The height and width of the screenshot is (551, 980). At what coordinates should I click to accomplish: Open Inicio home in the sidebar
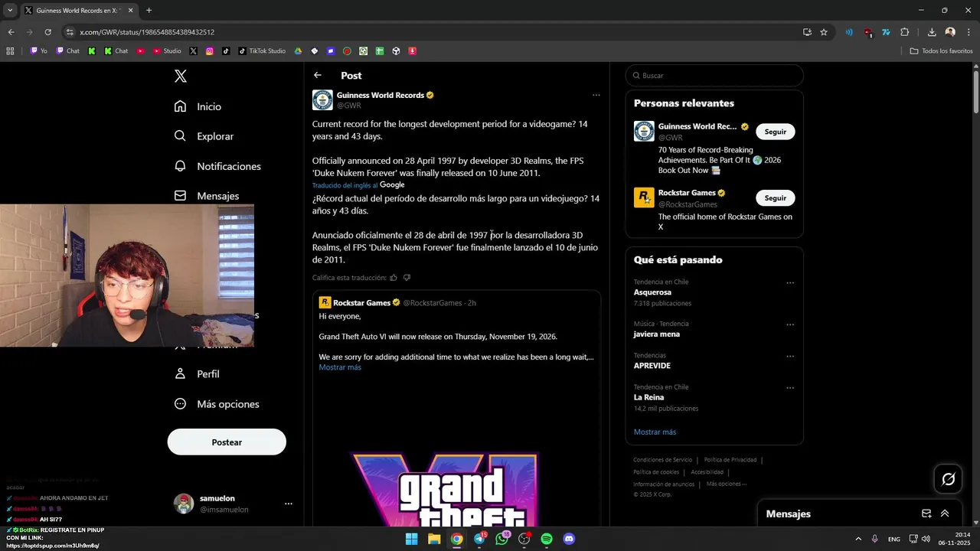tap(198, 106)
